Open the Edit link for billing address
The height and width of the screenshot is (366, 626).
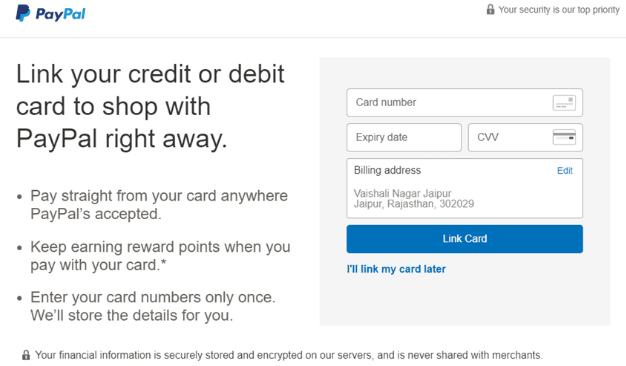(x=565, y=171)
